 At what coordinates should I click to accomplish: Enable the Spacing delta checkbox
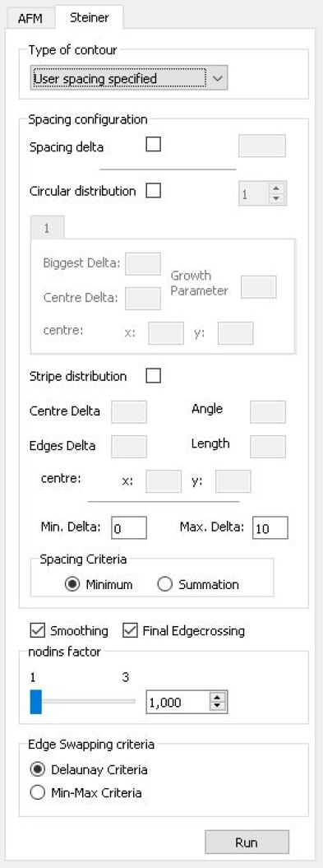[153, 145]
